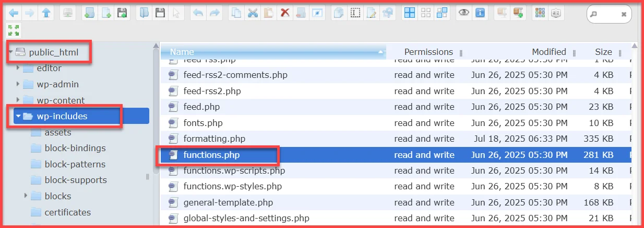Image resolution: width=644 pixels, height=228 pixels.
Task: Click the upload files floppy-plus icon
Action: click(122, 13)
